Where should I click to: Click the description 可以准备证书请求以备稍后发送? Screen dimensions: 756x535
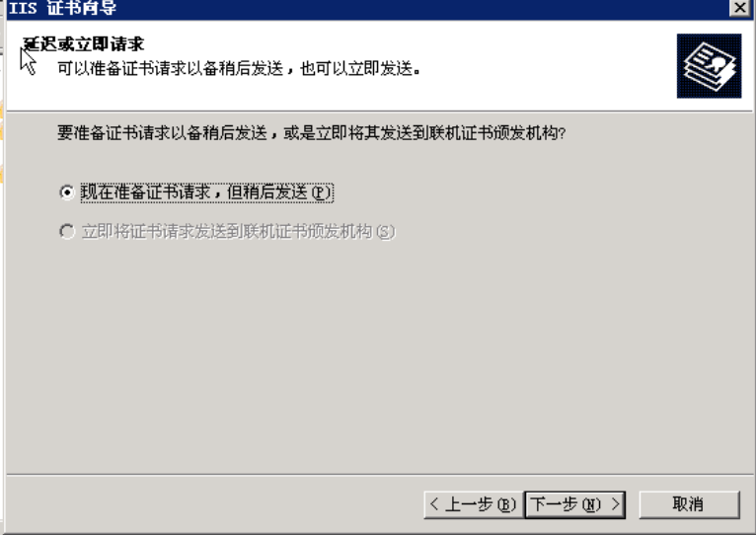point(170,68)
